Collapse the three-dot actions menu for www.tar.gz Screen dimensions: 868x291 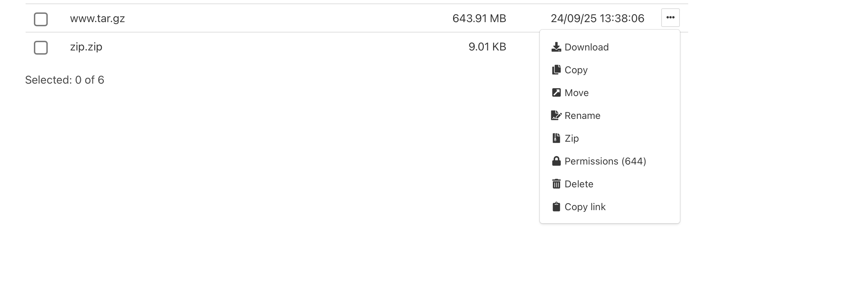coord(670,18)
